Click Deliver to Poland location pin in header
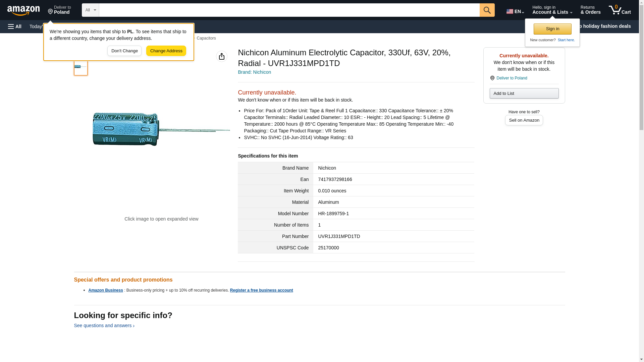 [59, 10]
